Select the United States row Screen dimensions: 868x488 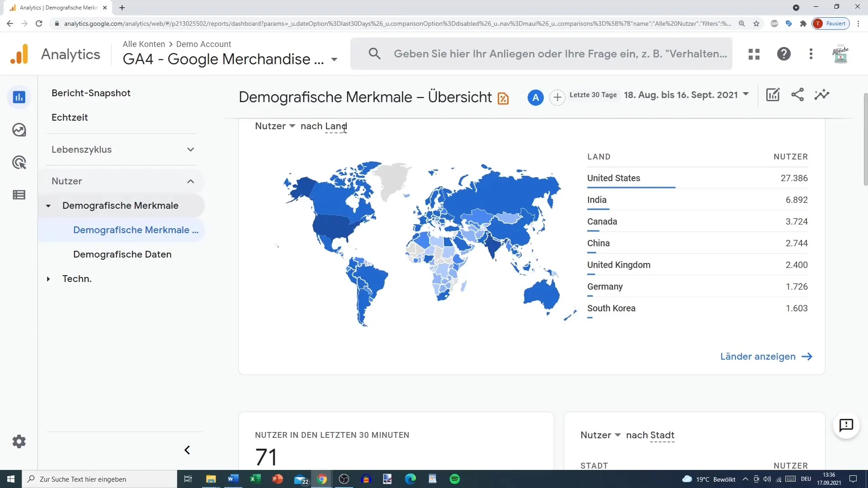[697, 178]
